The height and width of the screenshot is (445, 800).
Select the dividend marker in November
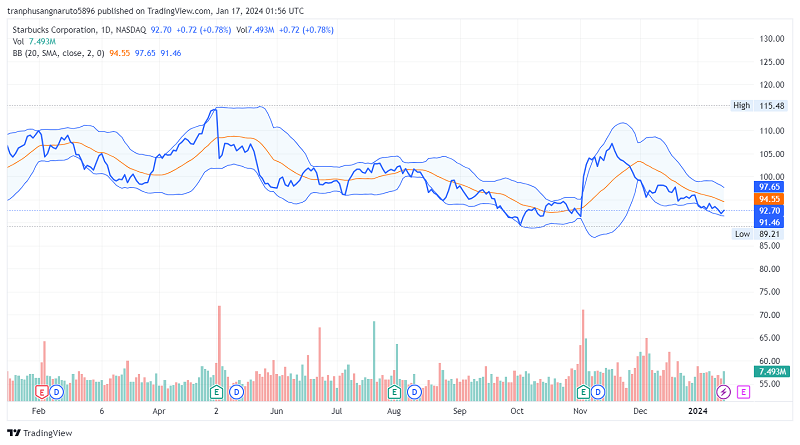(598, 392)
